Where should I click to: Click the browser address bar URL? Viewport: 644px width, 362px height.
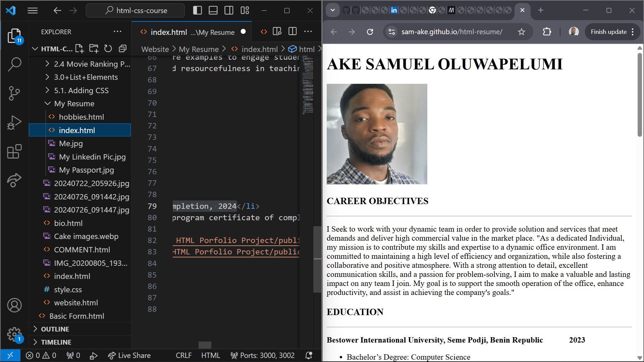pos(451,32)
